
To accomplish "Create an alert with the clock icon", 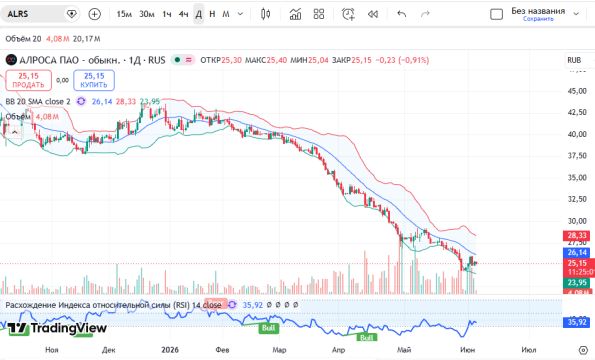I will (348, 14).
